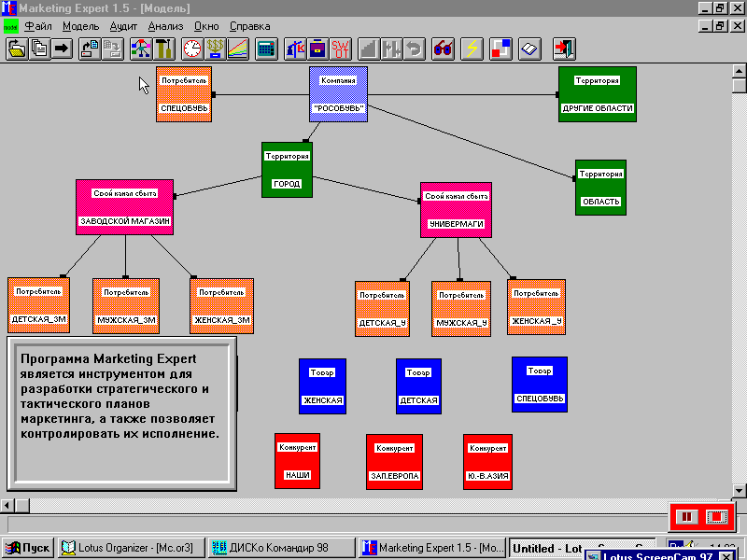Select the hammer and brush tools icon
This screenshot has height=560, width=747.
click(x=164, y=49)
